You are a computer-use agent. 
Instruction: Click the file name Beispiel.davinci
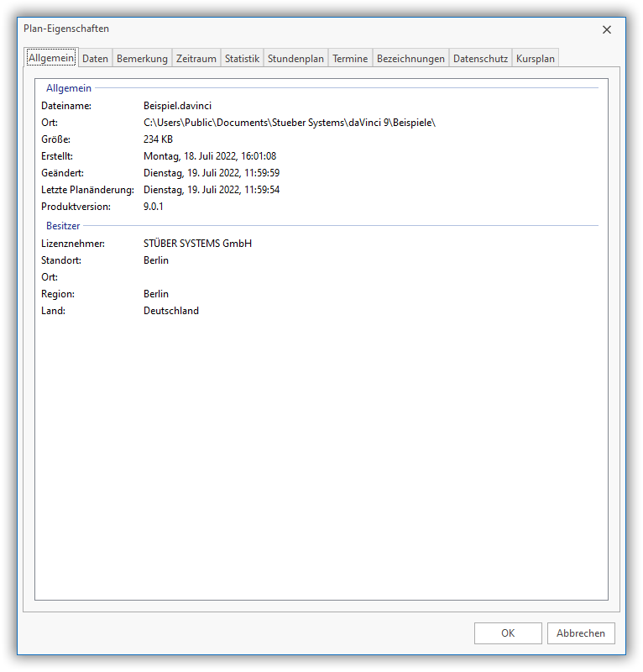tap(177, 106)
